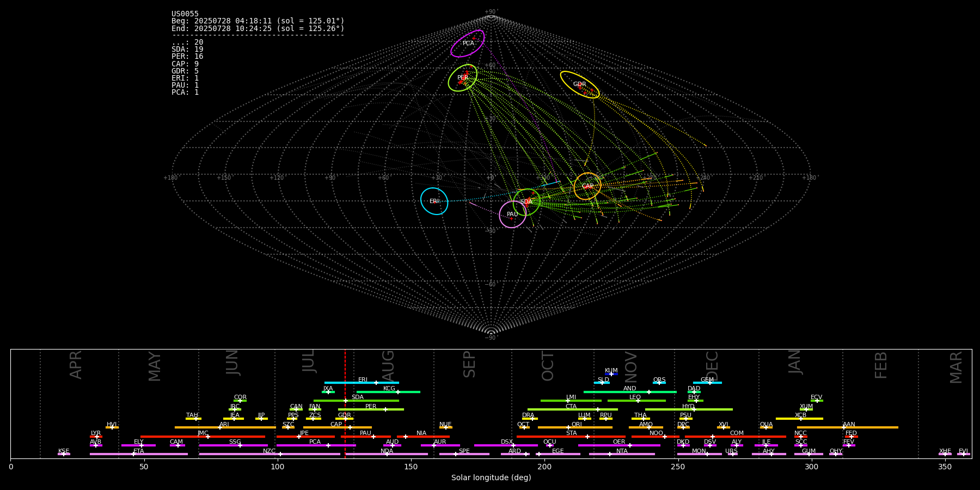Select the cyan ERI bar in timeline
The image size is (980, 490).
click(x=362, y=383)
